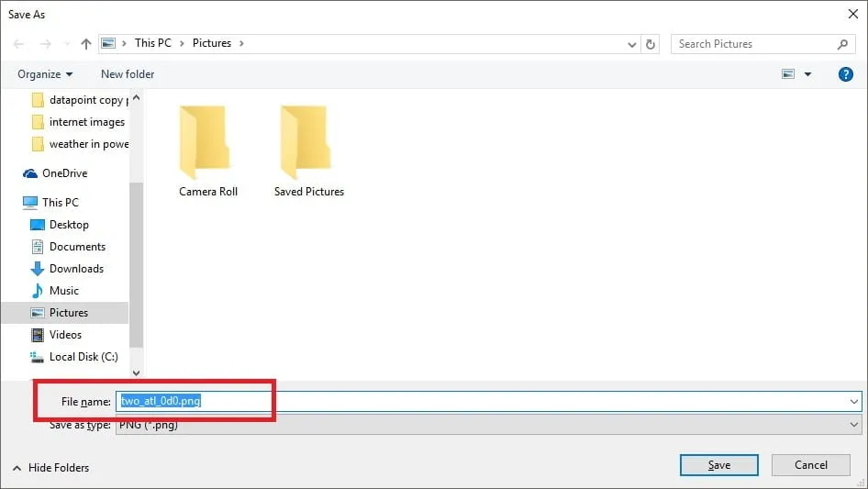The image size is (868, 489).
Task: Open the File name dropdown arrow
Action: [x=853, y=402]
